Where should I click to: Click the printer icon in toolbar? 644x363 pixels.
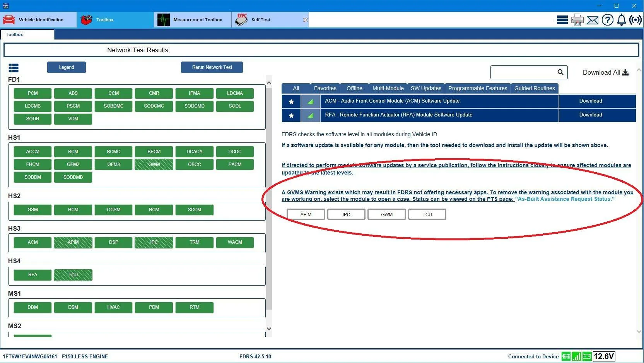coord(577,20)
